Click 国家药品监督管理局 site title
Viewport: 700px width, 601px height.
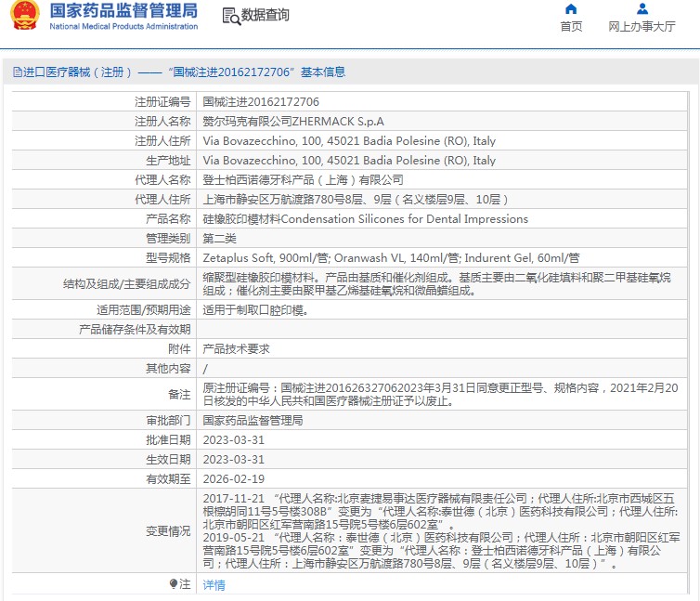(x=123, y=11)
